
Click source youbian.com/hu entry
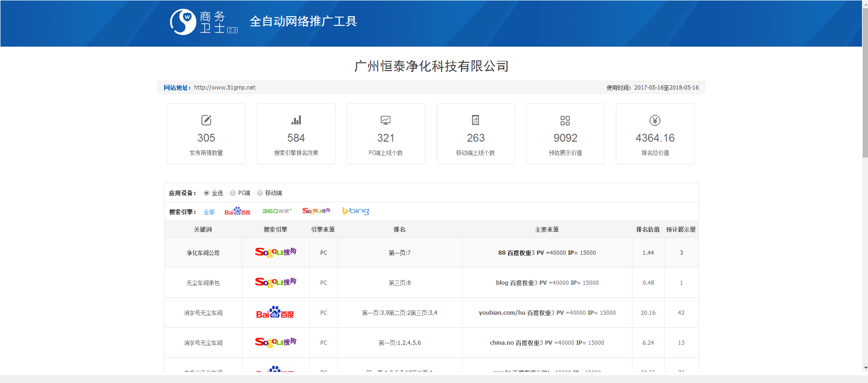click(547, 313)
